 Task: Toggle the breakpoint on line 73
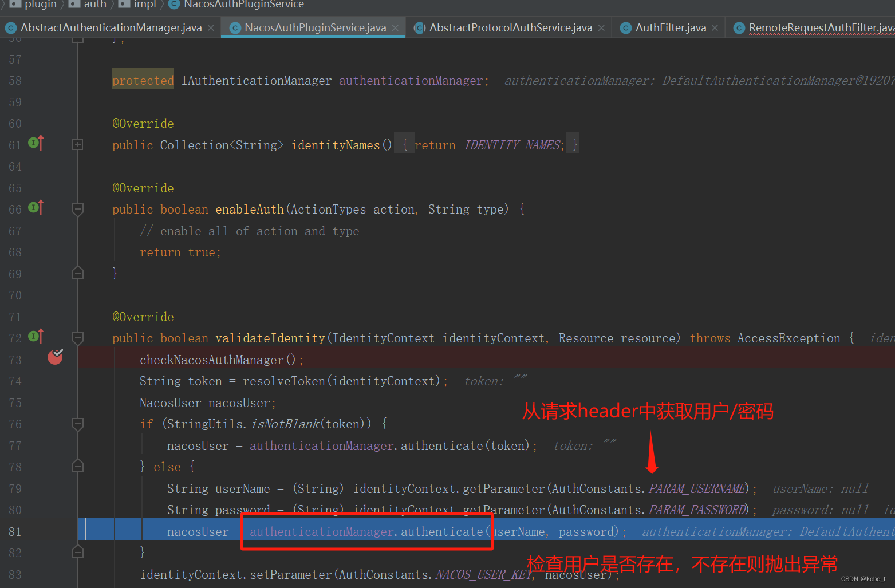point(55,357)
